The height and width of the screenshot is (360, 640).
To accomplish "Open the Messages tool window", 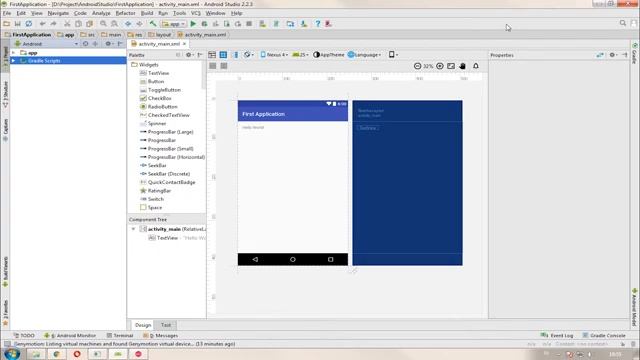I will coord(160,335).
